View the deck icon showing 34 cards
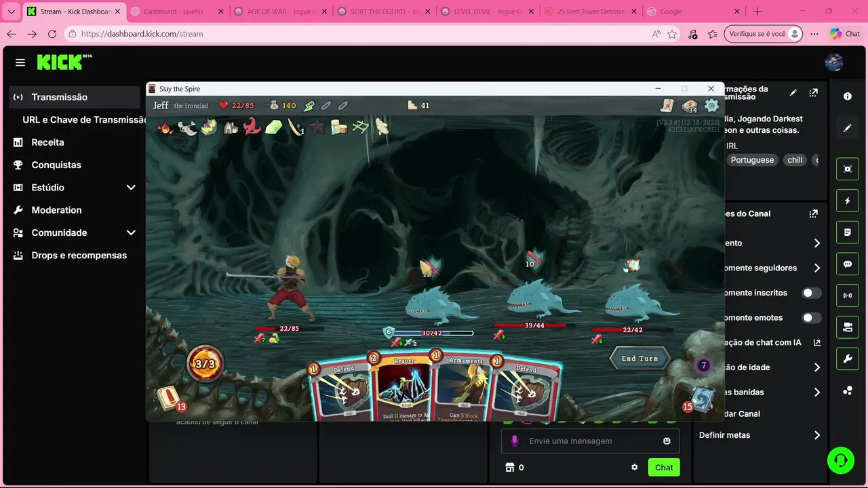Viewport: 868px width, 488px height. click(x=690, y=106)
